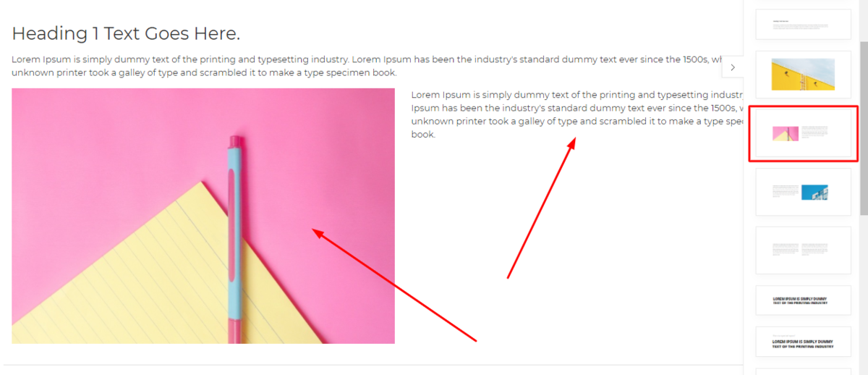Click the small pink image inside the highlighted thumbnail
The width and height of the screenshot is (868, 375).
786,133
